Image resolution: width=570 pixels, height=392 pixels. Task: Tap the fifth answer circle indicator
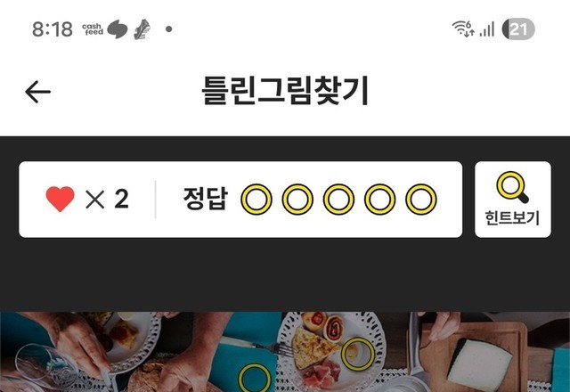[421, 200]
